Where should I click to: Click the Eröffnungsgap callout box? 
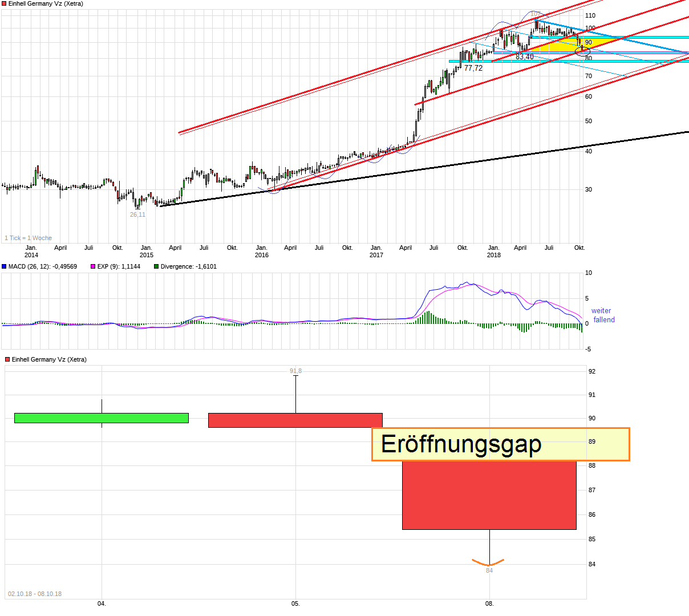pyautogui.click(x=501, y=445)
